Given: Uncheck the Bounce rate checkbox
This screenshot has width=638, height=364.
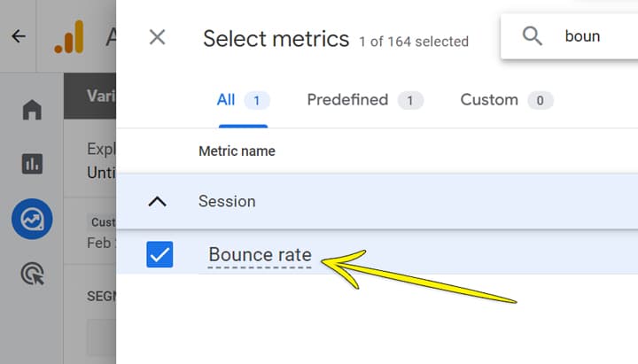Looking at the screenshot, I should point(159,254).
